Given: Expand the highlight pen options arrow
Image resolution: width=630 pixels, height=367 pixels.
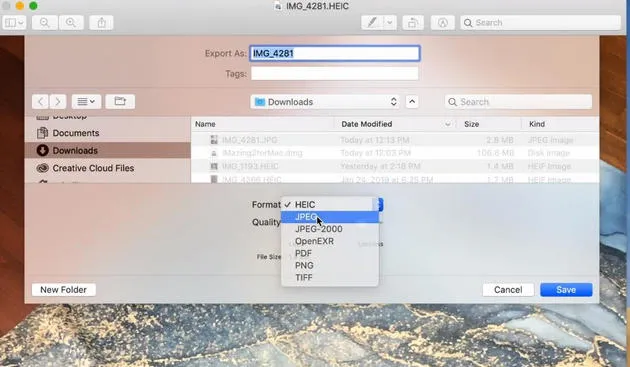Looking at the screenshot, I should 390,23.
